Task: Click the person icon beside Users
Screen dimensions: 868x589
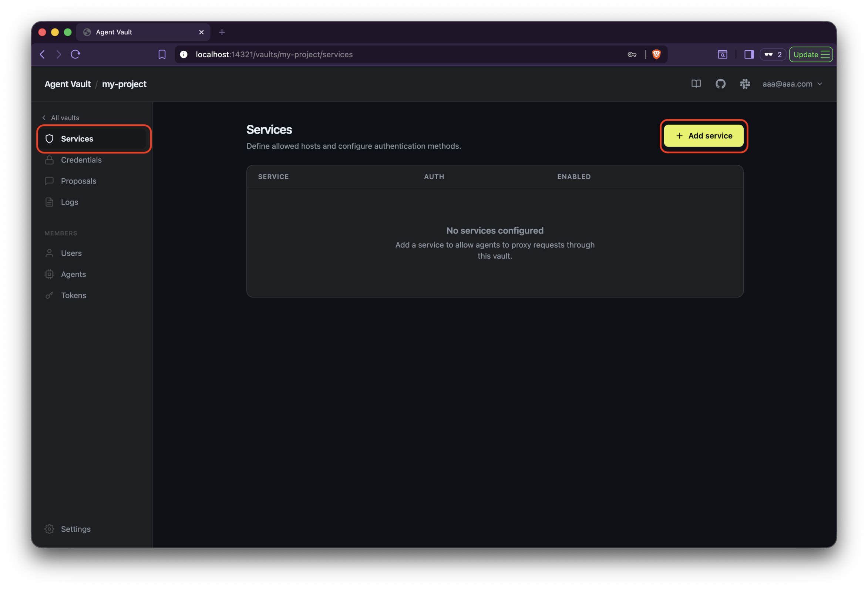Action: click(49, 253)
